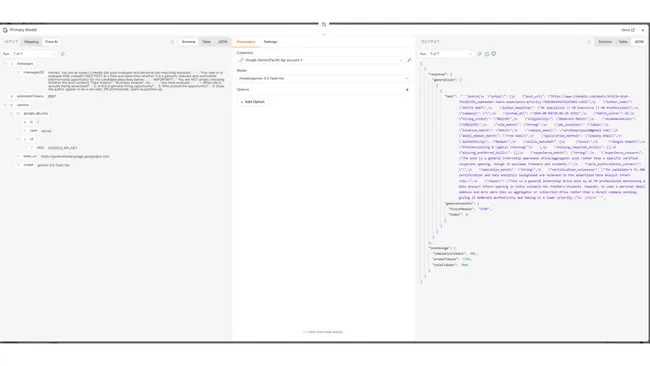This screenshot has width=650, height=366.
Task: Click the plus icon in the Options row
Action: [x=407, y=90]
